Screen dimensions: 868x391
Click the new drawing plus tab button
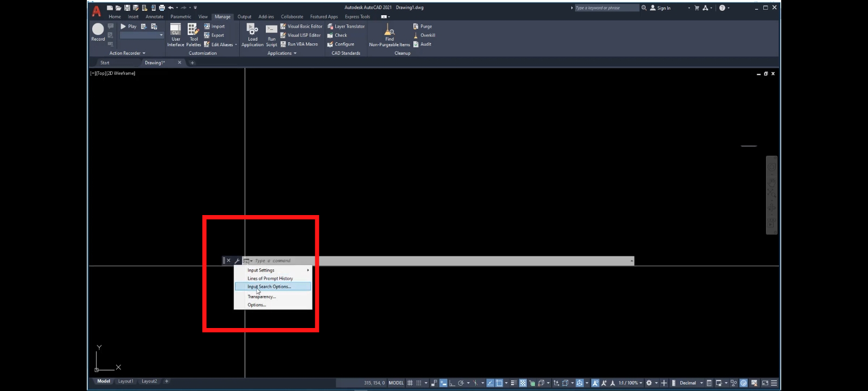click(x=192, y=62)
